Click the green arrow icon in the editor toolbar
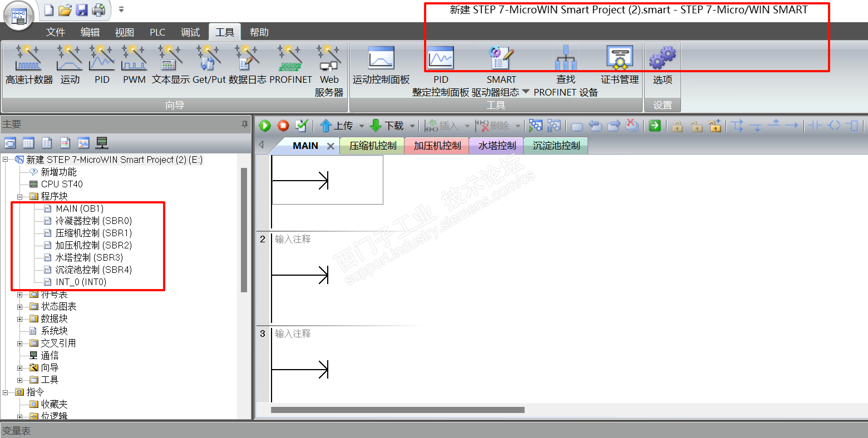This screenshot has height=438, width=868. coord(655,126)
